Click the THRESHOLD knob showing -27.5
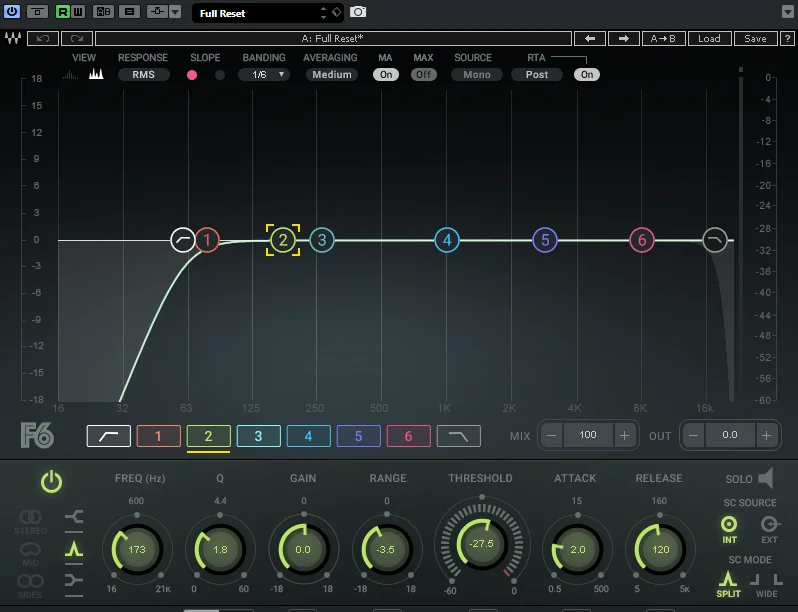 482,544
